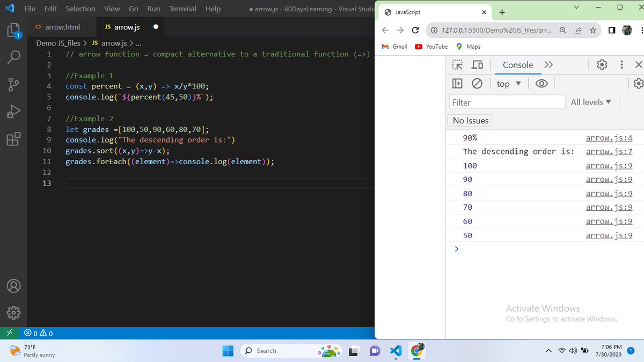The image size is (644, 362).
Task: Open the taskbar weather widget
Action: point(32,351)
